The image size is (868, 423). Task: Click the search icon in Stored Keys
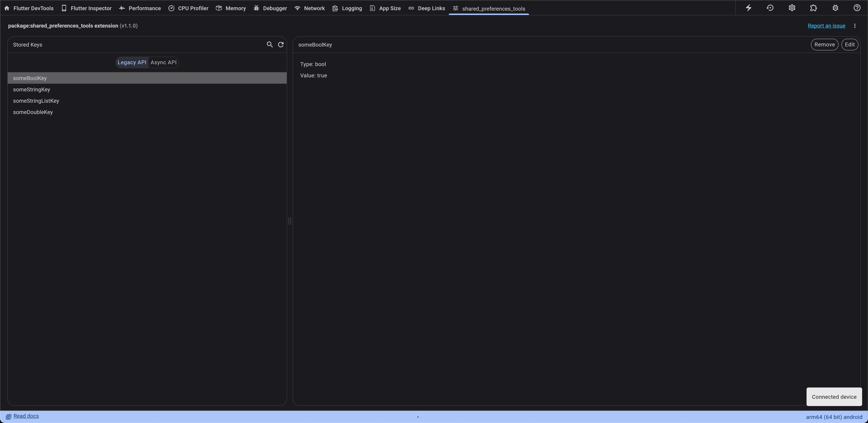[270, 45]
